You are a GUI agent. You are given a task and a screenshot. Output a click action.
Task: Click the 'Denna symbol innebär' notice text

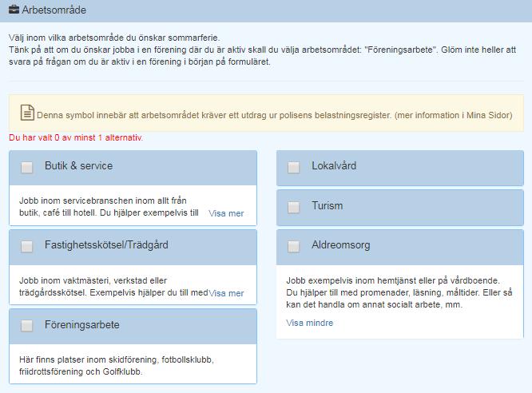click(275, 115)
